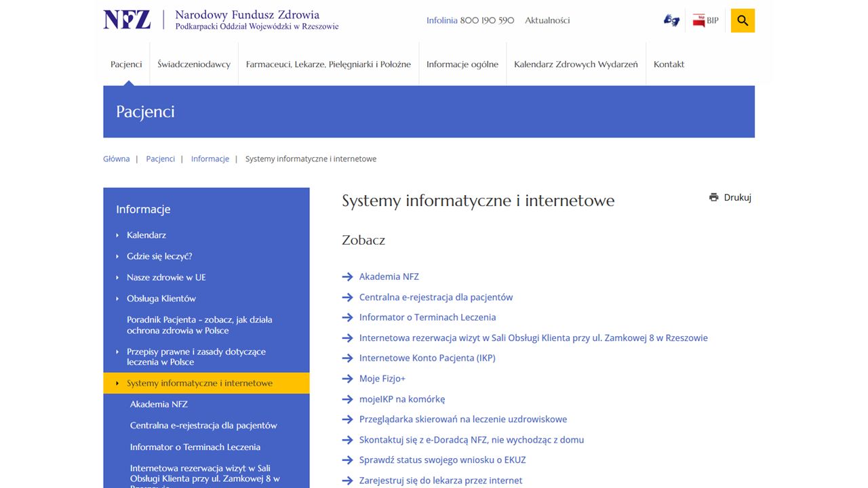This screenshot has height=488, width=868.
Task: Go to Główna breadcrumb link
Action: [x=117, y=159]
